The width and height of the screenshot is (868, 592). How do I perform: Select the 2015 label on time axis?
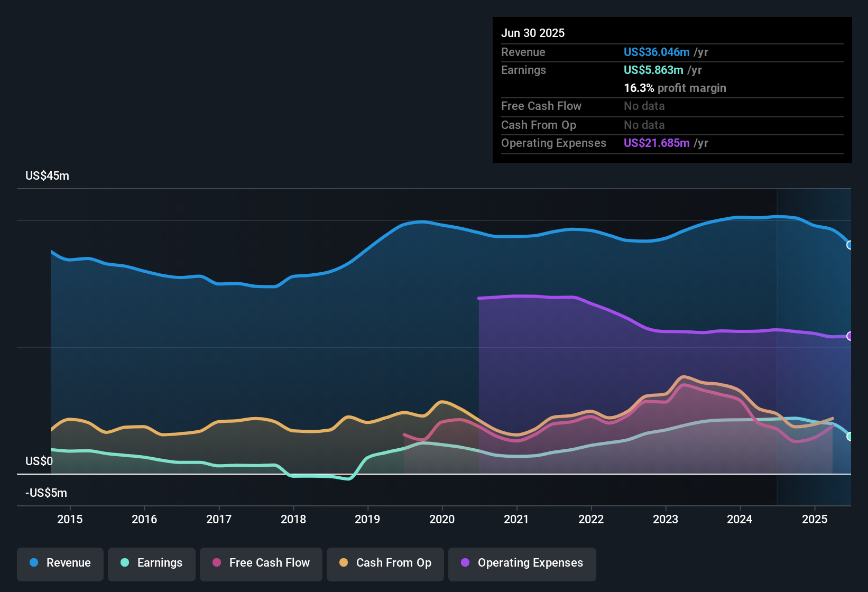click(70, 519)
